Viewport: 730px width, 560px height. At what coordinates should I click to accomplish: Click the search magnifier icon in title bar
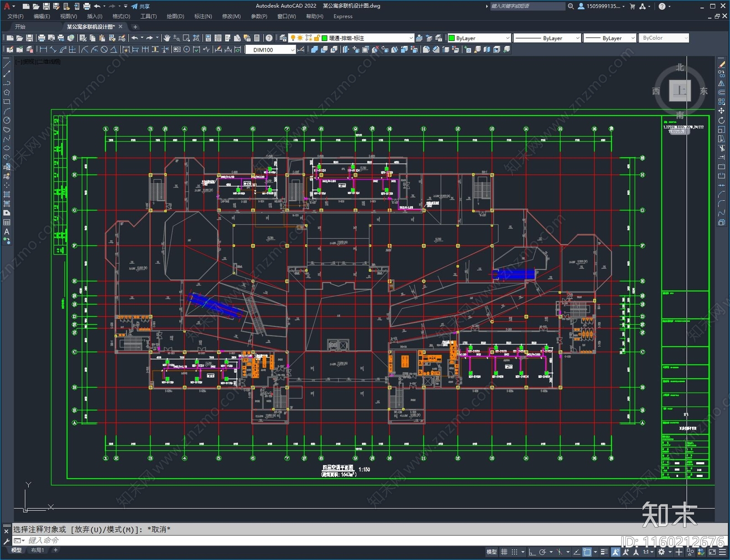571,6
